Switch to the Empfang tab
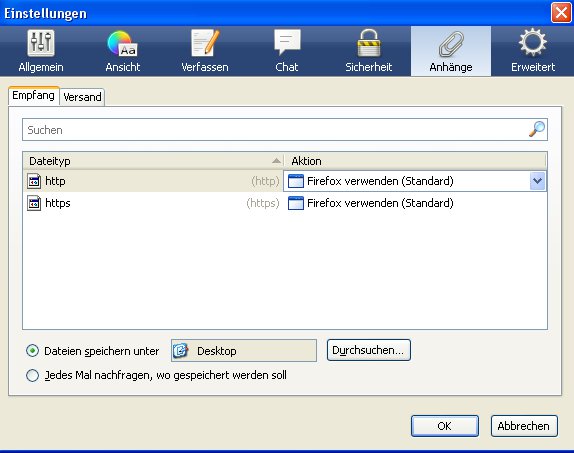Viewport: 574px width, 453px height. coord(33,96)
